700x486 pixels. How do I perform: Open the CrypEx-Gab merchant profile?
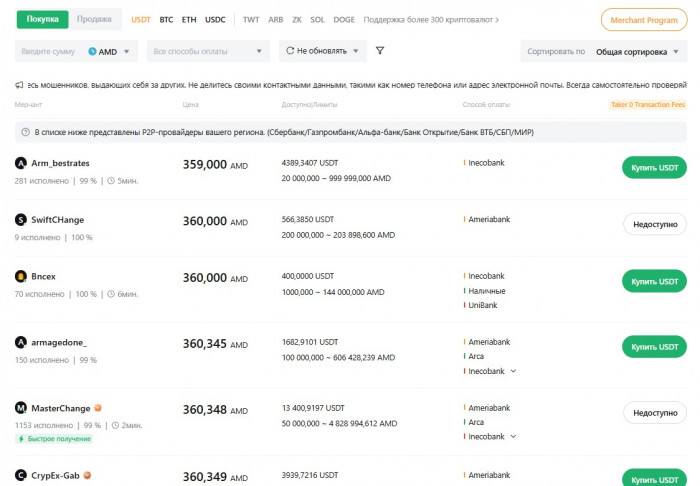click(55, 476)
